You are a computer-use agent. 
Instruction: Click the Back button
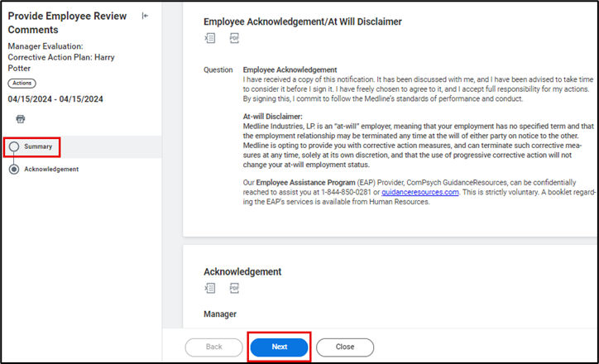coord(213,347)
